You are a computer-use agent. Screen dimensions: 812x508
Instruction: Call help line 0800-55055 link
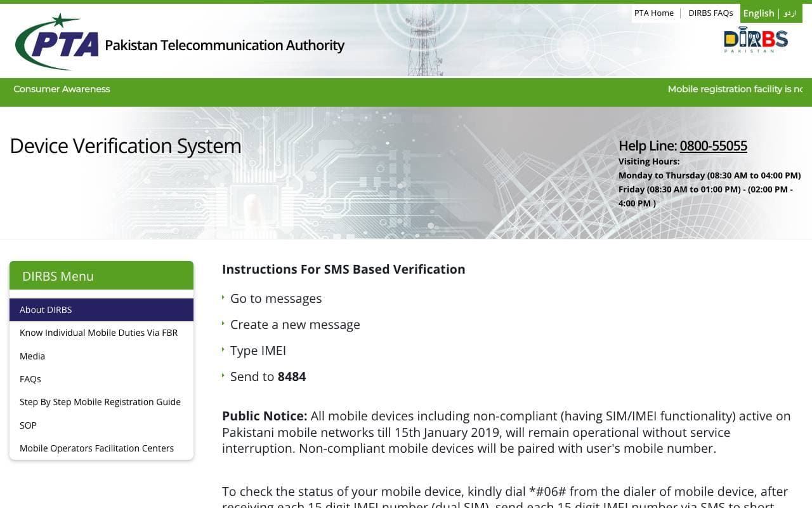pyautogui.click(x=713, y=146)
